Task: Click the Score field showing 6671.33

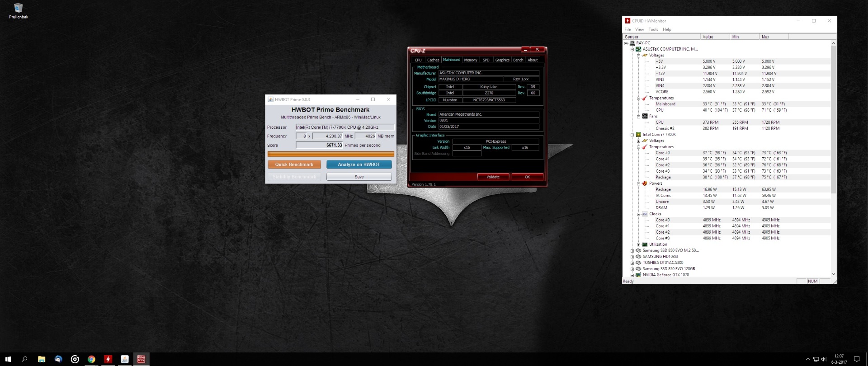Action: [x=320, y=145]
